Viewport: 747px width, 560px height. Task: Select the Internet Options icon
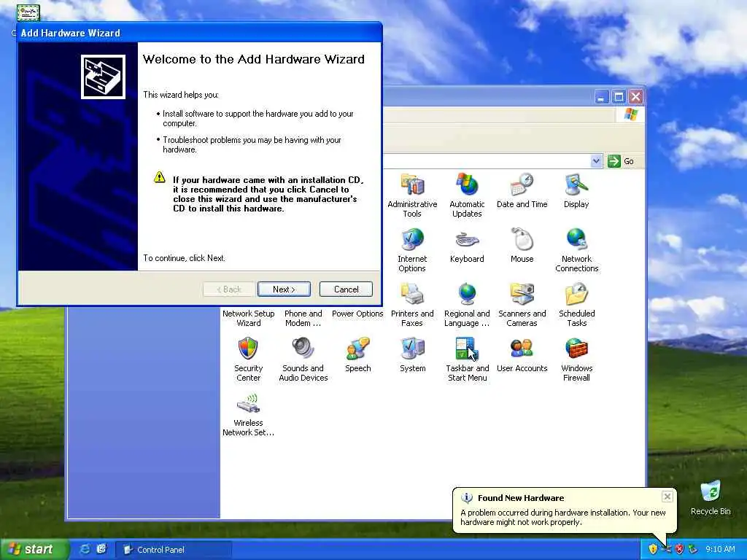tap(412, 239)
